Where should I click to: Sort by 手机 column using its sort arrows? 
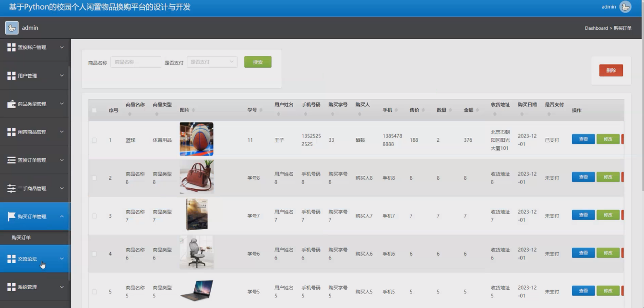(x=396, y=110)
